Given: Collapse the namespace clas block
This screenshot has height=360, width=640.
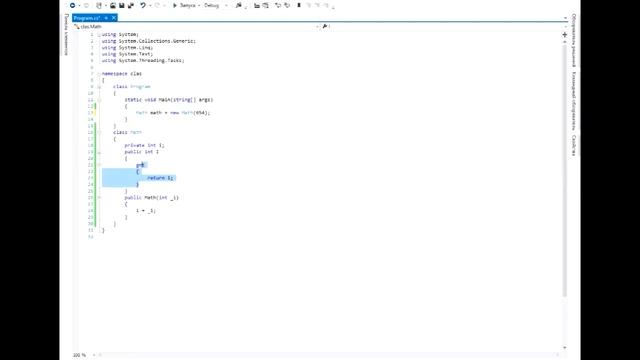Looking at the screenshot, I should (x=99, y=74).
